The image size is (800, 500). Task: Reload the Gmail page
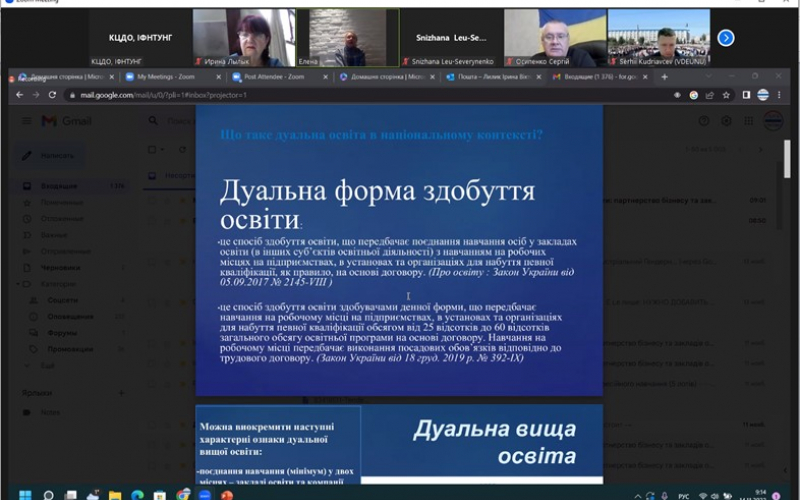52,95
